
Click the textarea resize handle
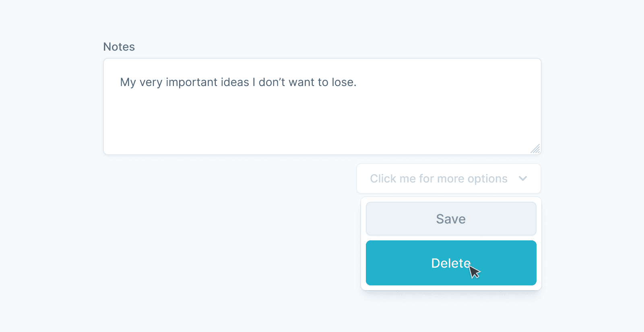pyautogui.click(x=535, y=149)
